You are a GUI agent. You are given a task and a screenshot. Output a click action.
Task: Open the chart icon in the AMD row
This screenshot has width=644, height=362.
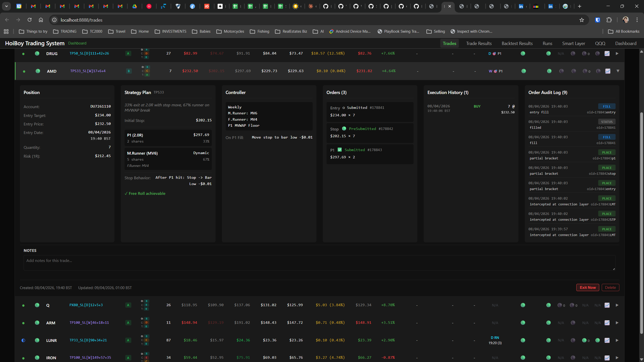608,71
